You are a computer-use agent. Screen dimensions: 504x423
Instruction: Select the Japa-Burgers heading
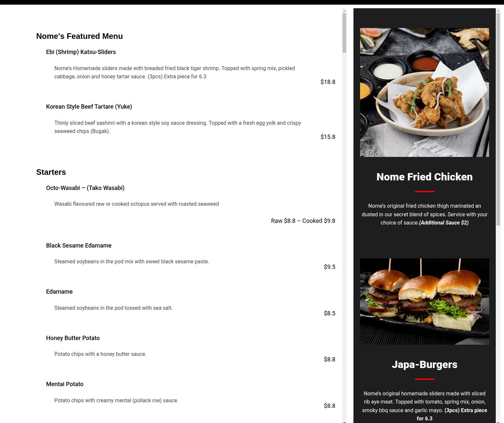(424, 364)
